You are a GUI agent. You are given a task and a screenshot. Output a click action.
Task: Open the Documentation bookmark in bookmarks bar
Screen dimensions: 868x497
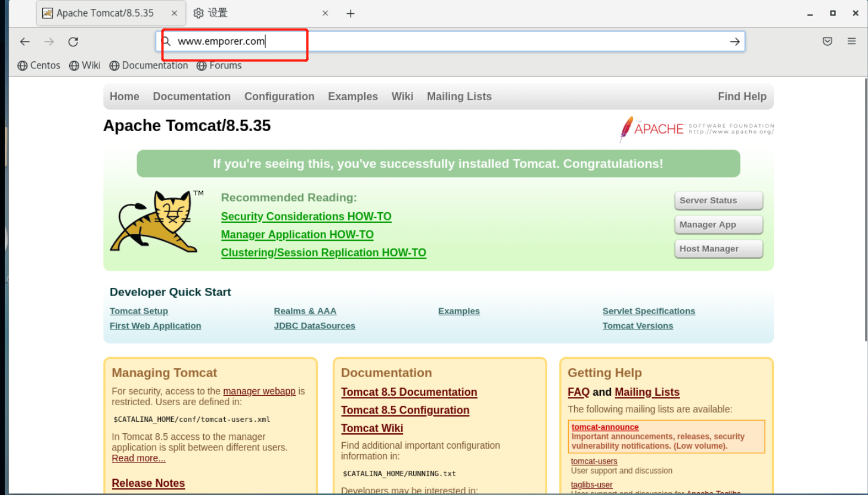pyautogui.click(x=148, y=66)
